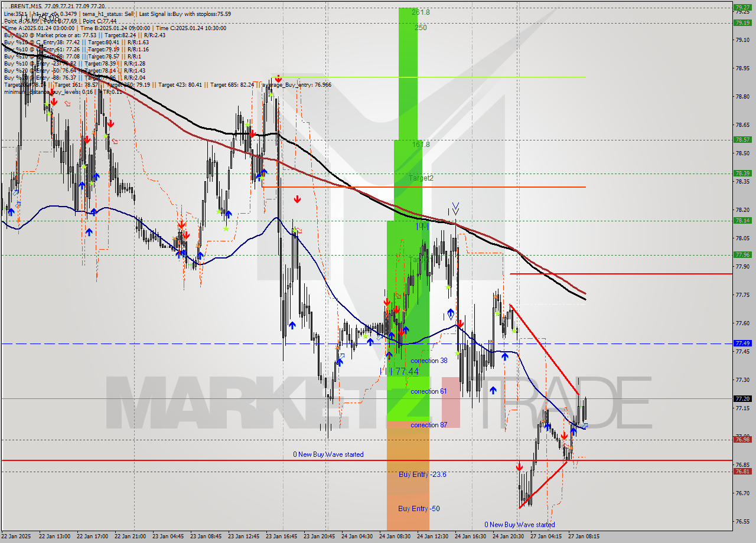Click the Buy Entry -50 label
Screen dimensions: 756x543
[x=419, y=508]
